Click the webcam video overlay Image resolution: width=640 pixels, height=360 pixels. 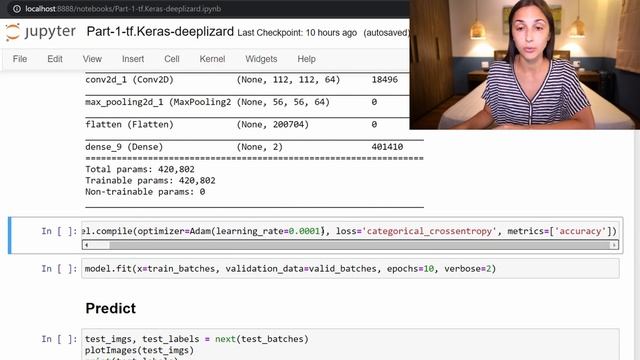tap(524, 64)
